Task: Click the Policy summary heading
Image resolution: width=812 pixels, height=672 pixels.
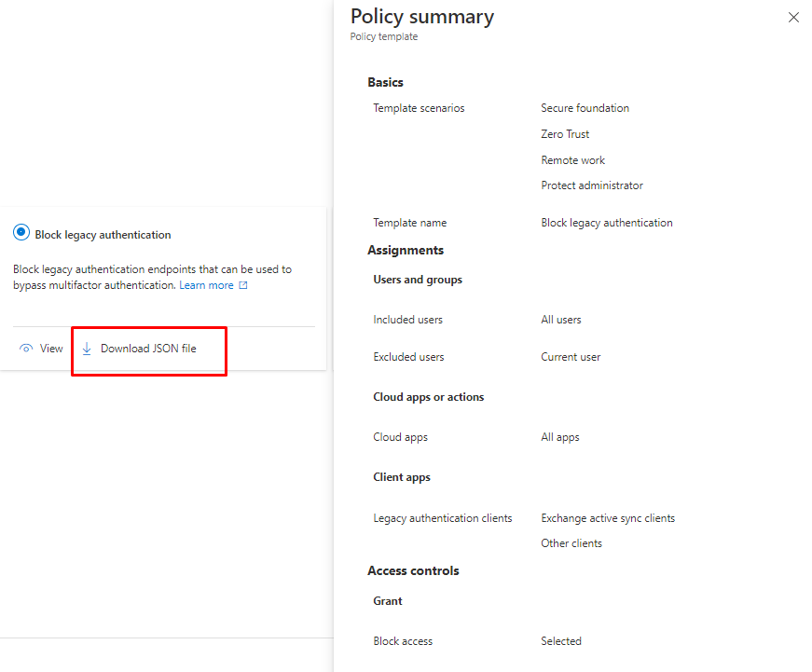Action: (421, 17)
